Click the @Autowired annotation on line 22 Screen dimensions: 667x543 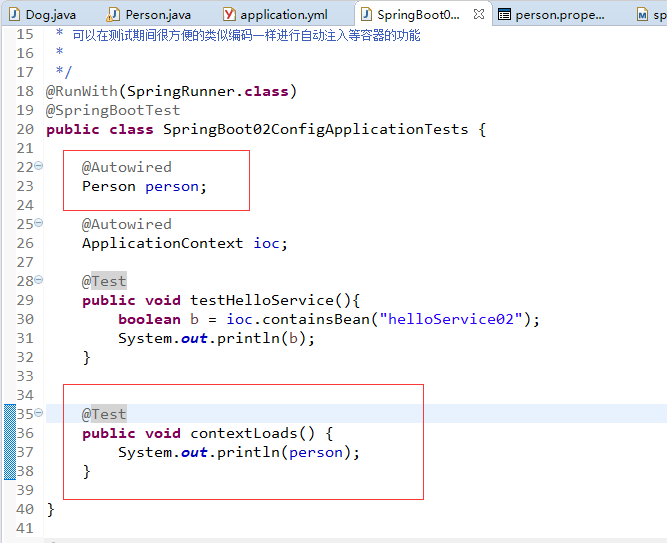(x=127, y=167)
